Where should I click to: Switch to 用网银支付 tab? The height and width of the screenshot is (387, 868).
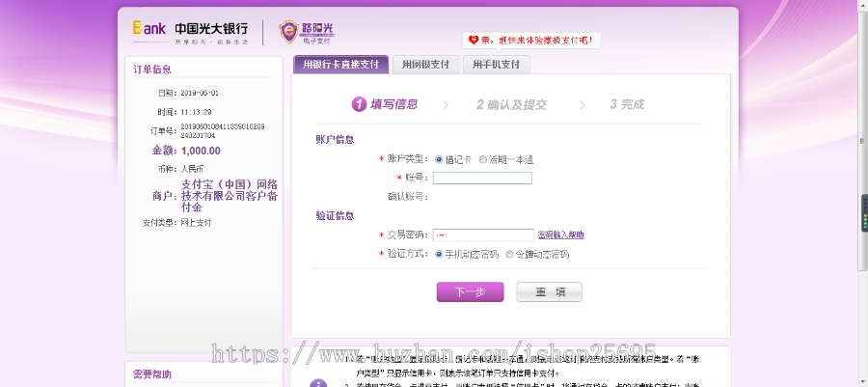(425, 65)
